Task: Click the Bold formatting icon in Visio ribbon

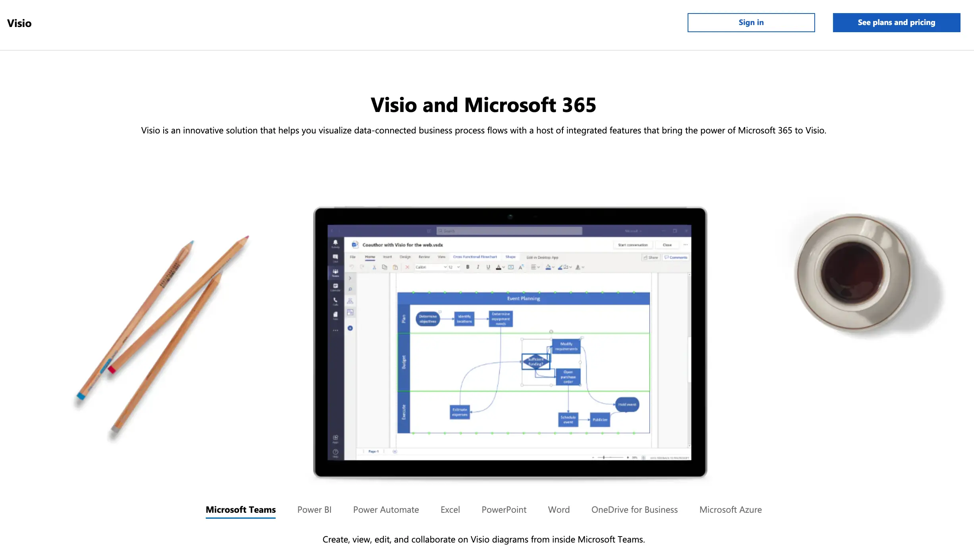Action: [468, 267]
